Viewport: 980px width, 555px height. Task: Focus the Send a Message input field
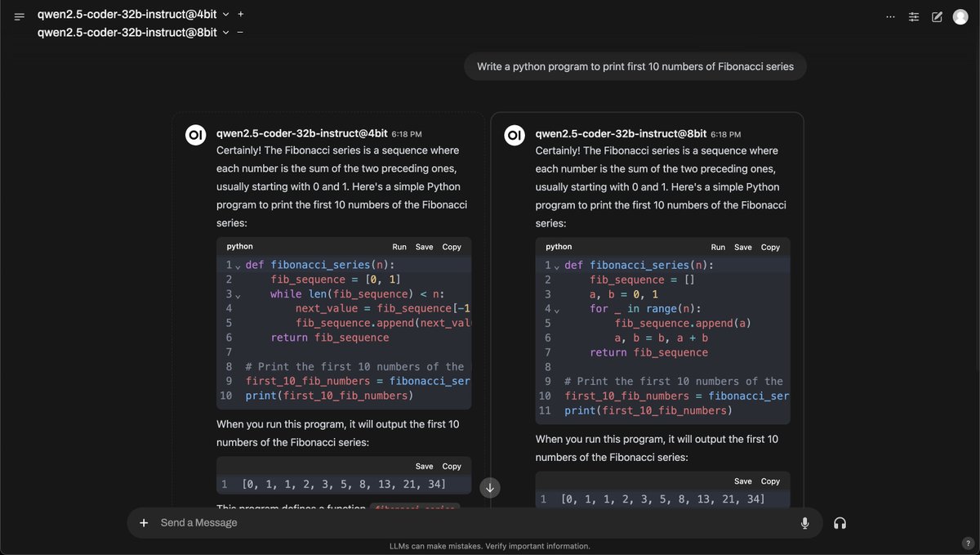(474, 523)
